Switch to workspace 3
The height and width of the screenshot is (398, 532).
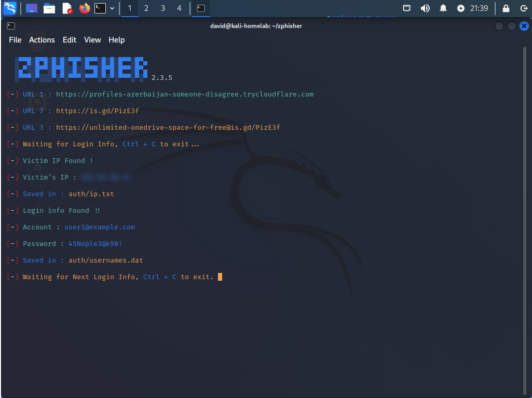click(x=163, y=8)
